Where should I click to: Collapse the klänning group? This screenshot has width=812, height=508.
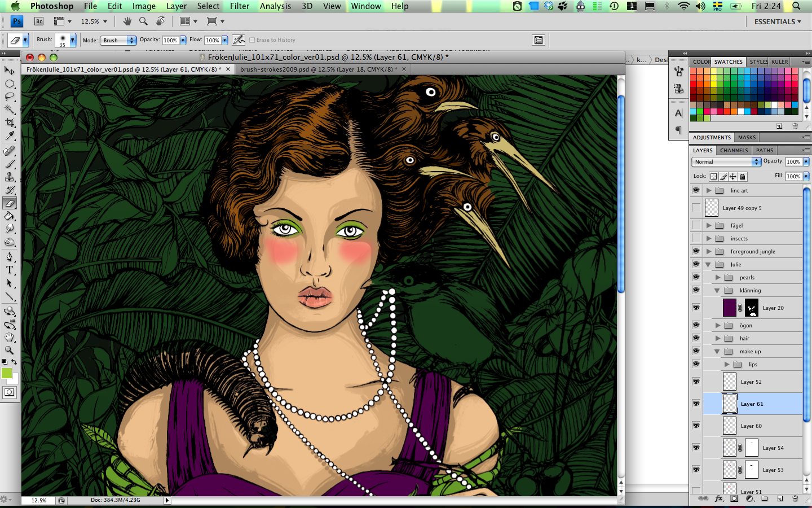click(717, 290)
